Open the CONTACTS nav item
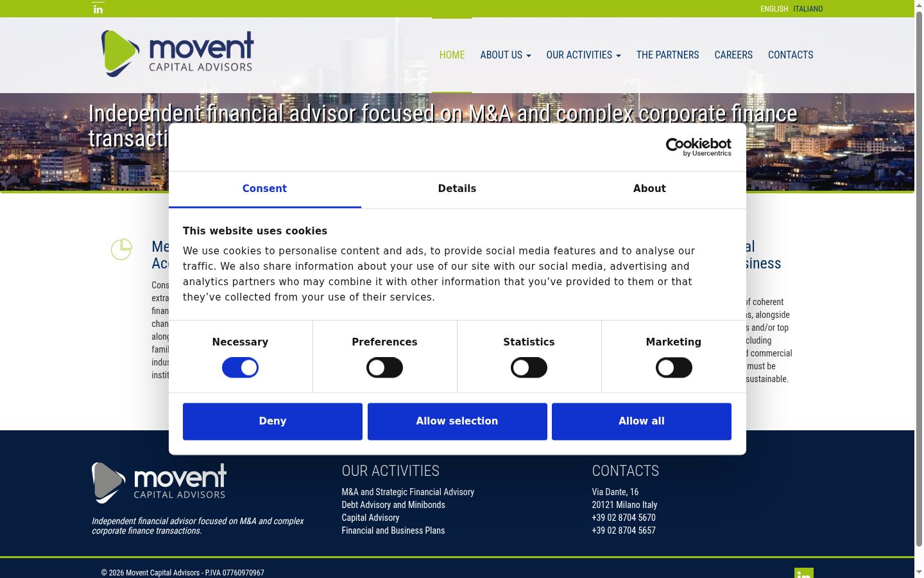The height and width of the screenshot is (578, 924). 791,55
